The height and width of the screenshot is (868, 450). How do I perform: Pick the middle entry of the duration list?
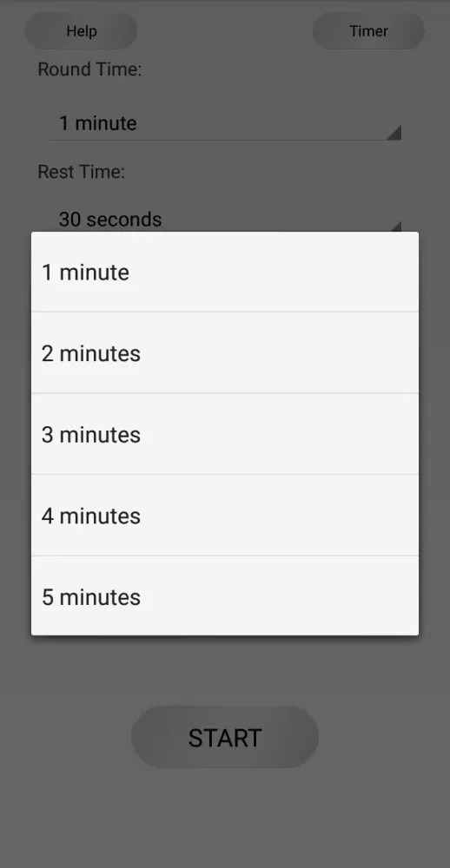[x=224, y=434]
